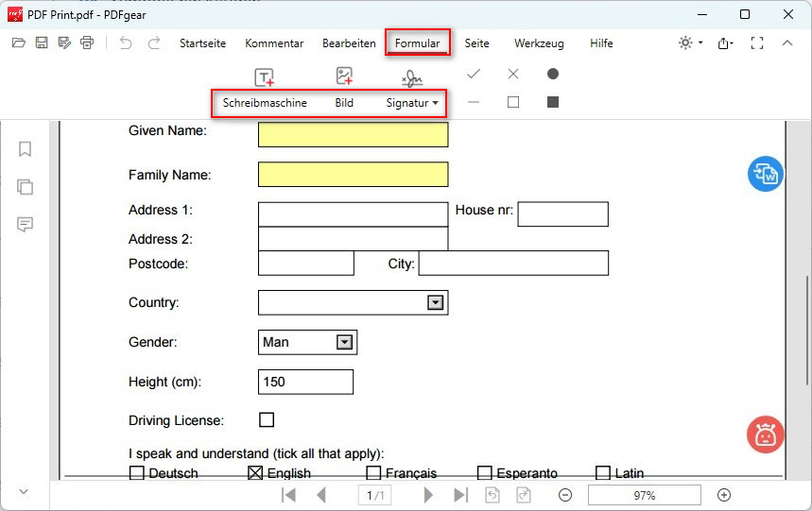This screenshot has height=511, width=812.
Task: Jump to the last page
Action: coord(460,495)
